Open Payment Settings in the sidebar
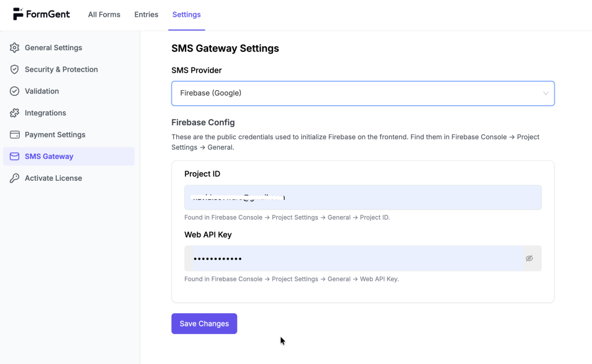 (x=69, y=135)
